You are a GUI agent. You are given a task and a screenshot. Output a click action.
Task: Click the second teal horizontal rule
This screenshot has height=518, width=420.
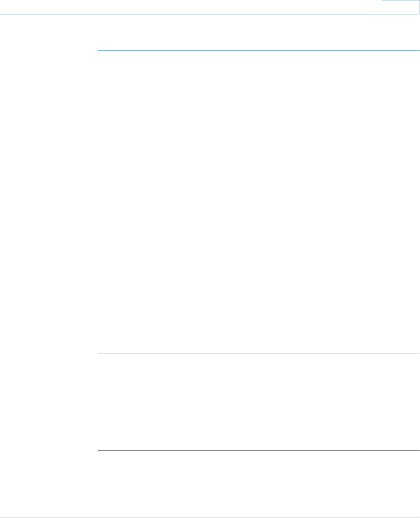click(x=258, y=354)
